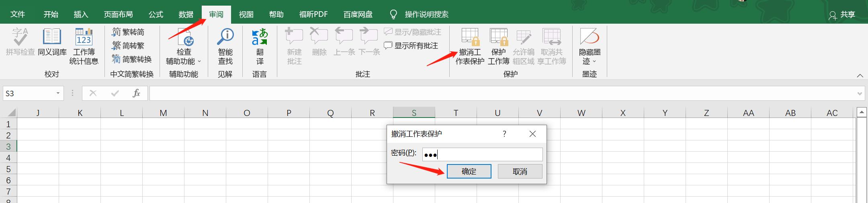Expand the Hide Ink (隐藏墨迹) dropdown arrow
Screen dimensions: 868x203
[594, 62]
